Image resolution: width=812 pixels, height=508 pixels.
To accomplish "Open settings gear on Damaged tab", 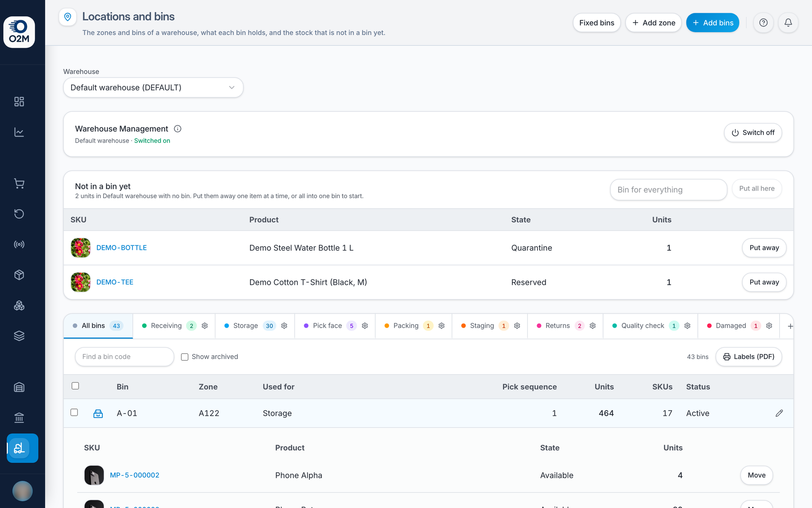I will pos(769,326).
